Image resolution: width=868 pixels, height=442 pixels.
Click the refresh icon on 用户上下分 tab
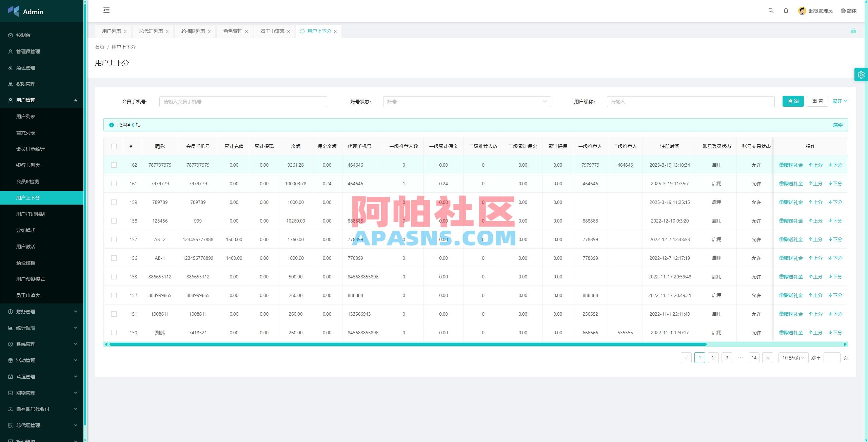[x=302, y=31]
